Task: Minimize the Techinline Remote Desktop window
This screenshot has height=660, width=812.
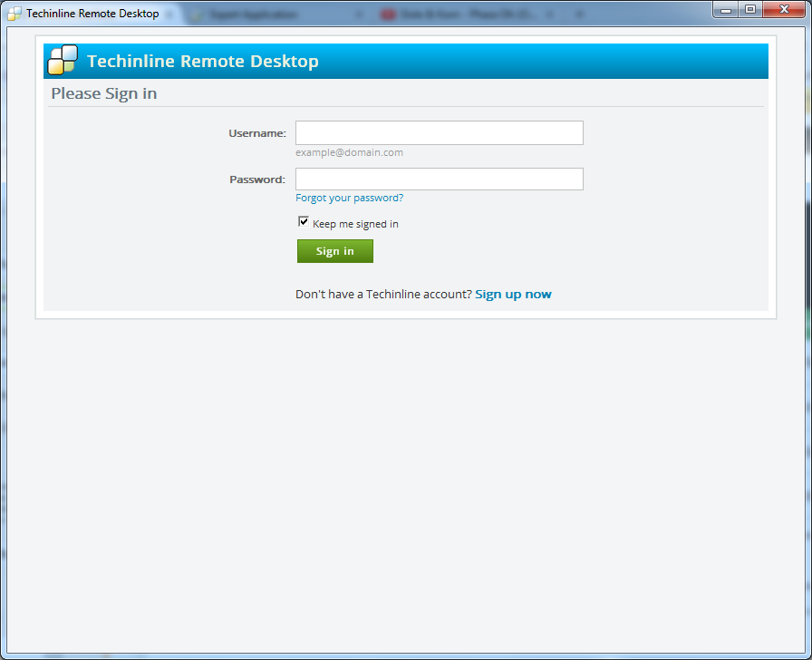Action: pyautogui.click(x=724, y=9)
